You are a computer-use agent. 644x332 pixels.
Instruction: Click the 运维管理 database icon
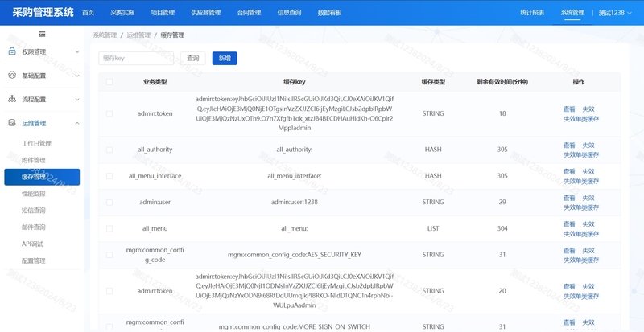point(12,123)
